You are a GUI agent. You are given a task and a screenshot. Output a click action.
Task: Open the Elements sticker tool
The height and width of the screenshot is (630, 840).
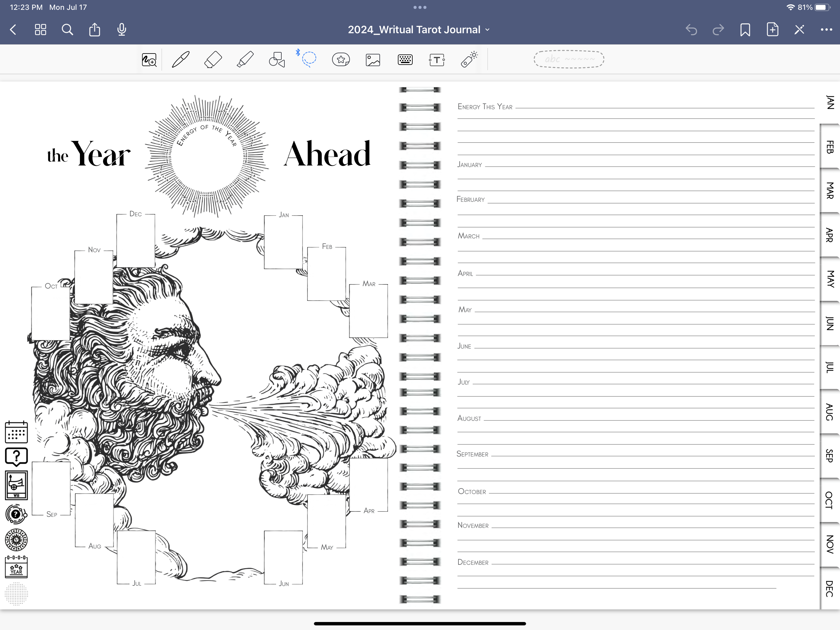click(x=341, y=60)
